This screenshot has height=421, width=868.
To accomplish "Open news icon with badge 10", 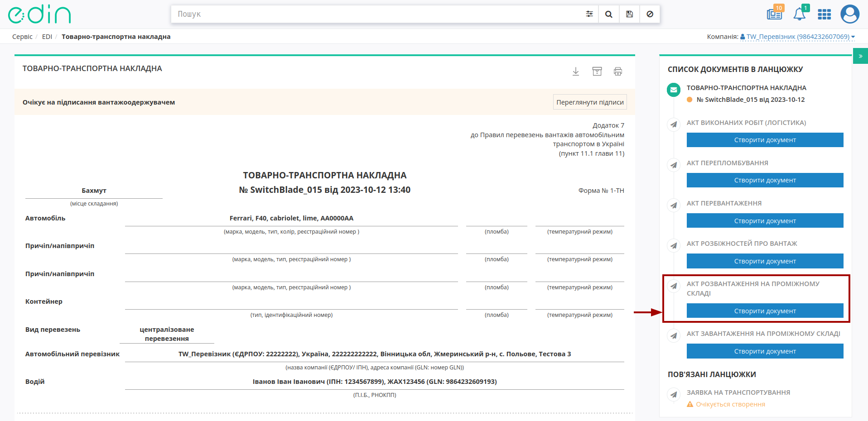I will point(774,14).
